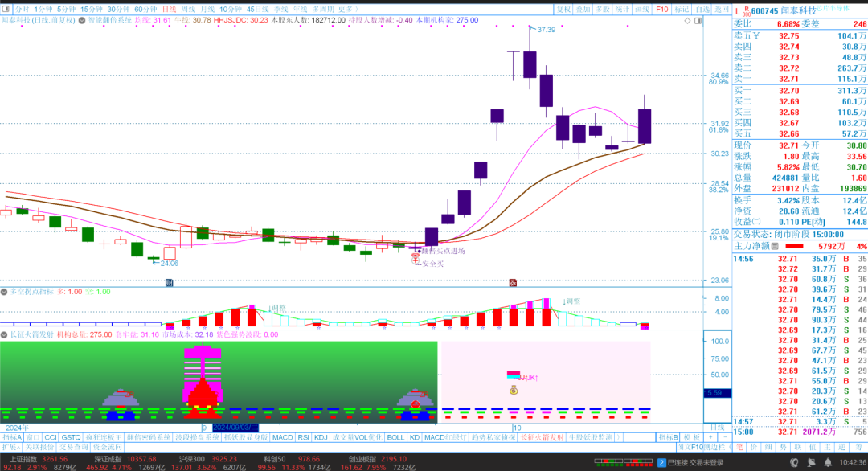Remove from watchlist via -自选 button
Image resolution: width=868 pixels, height=471 pixels.
(x=702, y=10)
